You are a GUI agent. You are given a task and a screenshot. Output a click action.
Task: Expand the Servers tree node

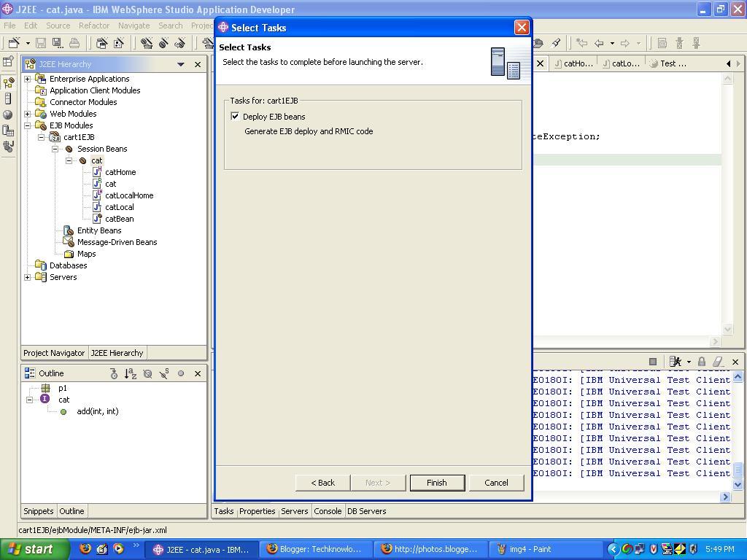click(x=28, y=277)
